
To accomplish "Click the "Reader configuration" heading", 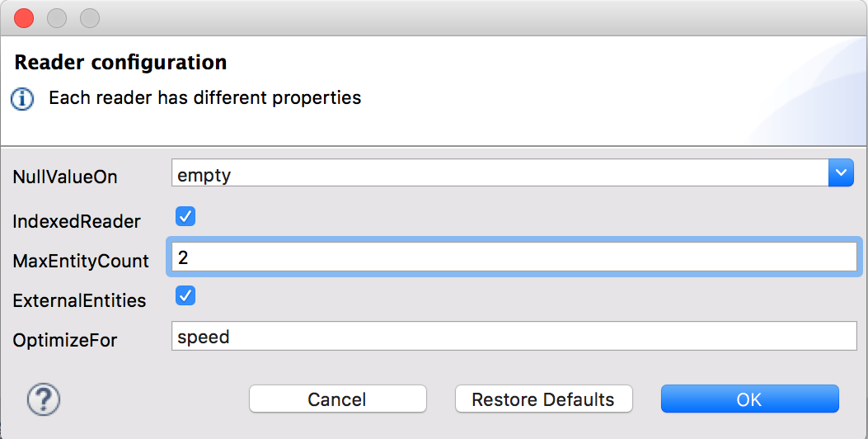I will 120,63.
